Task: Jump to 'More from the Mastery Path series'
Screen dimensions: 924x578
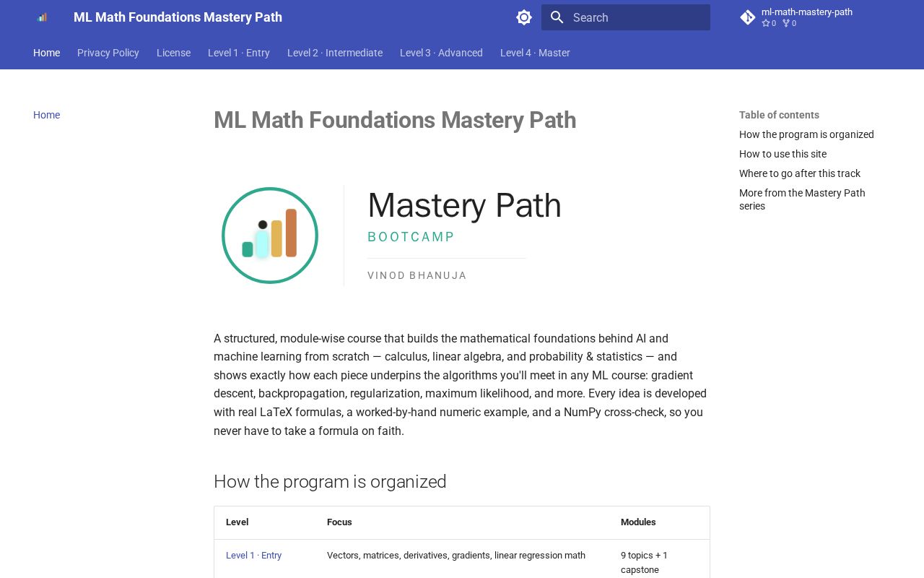Action: [x=802, y=199]
